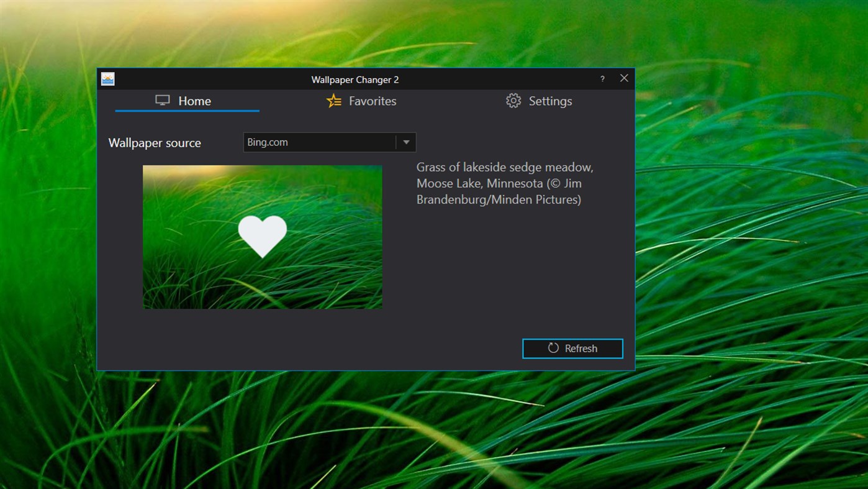Switch to the Favorites tab
The image size is (868, 489).
[373, 101]
